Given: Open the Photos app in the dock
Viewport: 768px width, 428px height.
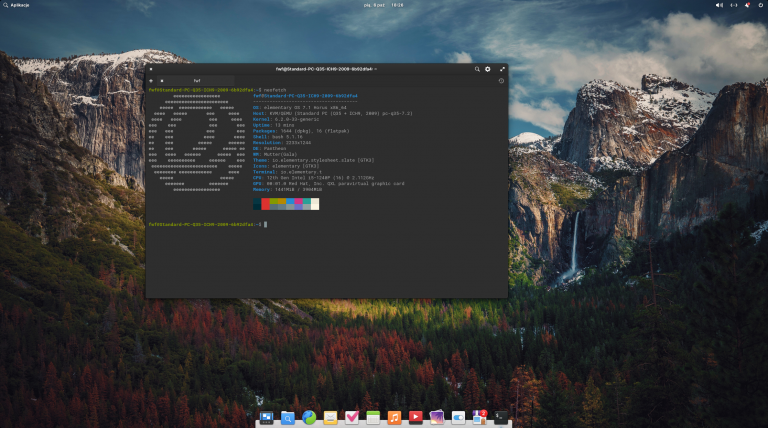Looking at the screenshot, I should pyautogui.click(x=437, y=417).
